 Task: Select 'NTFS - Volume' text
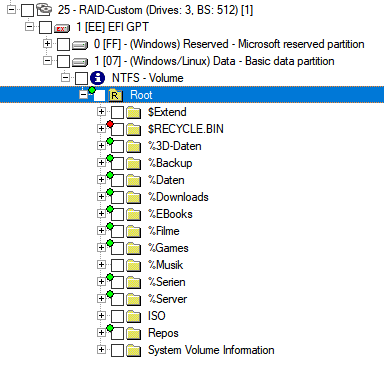coord(148,78)
